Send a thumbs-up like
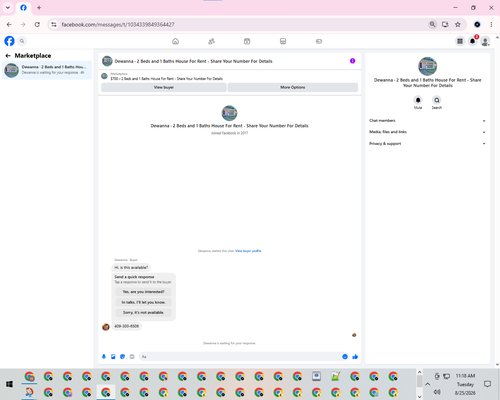Viewport: 500px width, 400px height. click(355, 357)
